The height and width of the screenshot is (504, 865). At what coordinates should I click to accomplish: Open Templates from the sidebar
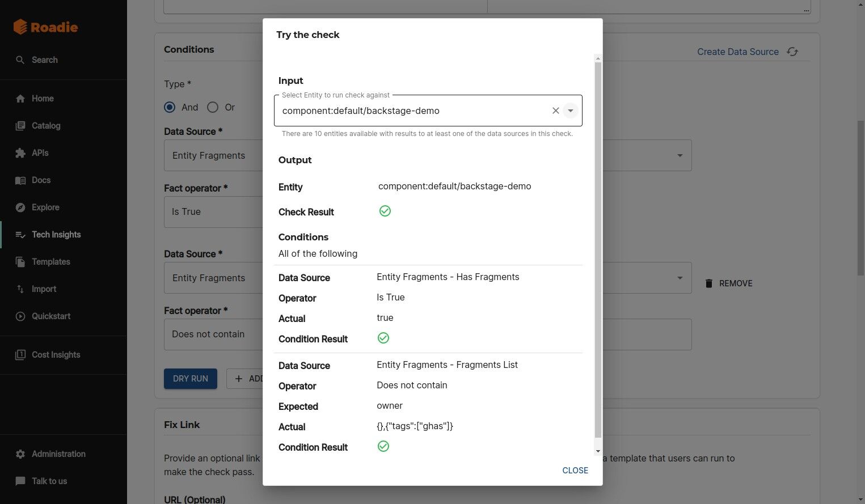coord(50,262)
